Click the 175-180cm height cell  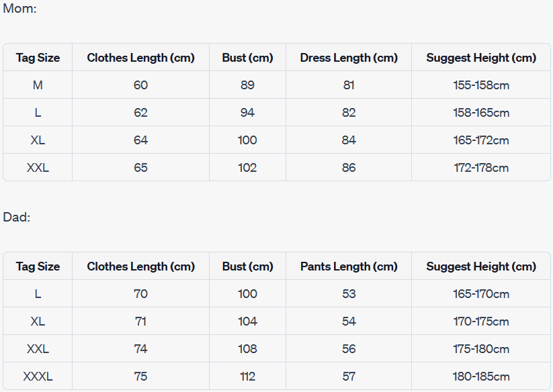click(481, 349)
